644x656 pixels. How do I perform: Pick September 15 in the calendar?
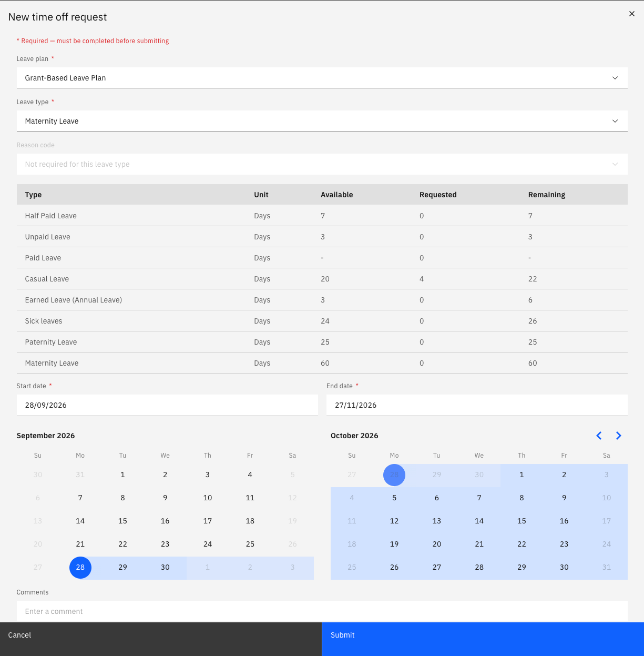(122, 521)
